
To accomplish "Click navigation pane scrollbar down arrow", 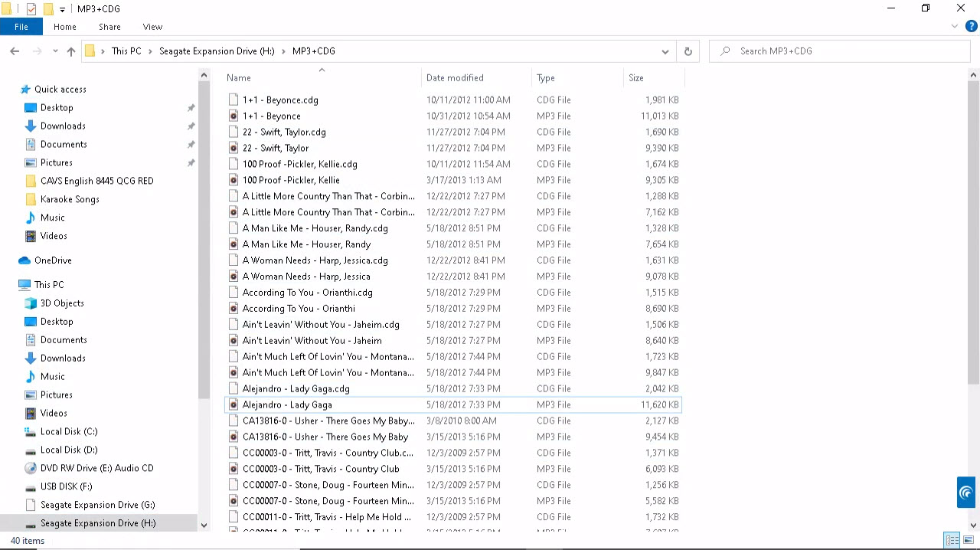I will click(x=204, y=525).
